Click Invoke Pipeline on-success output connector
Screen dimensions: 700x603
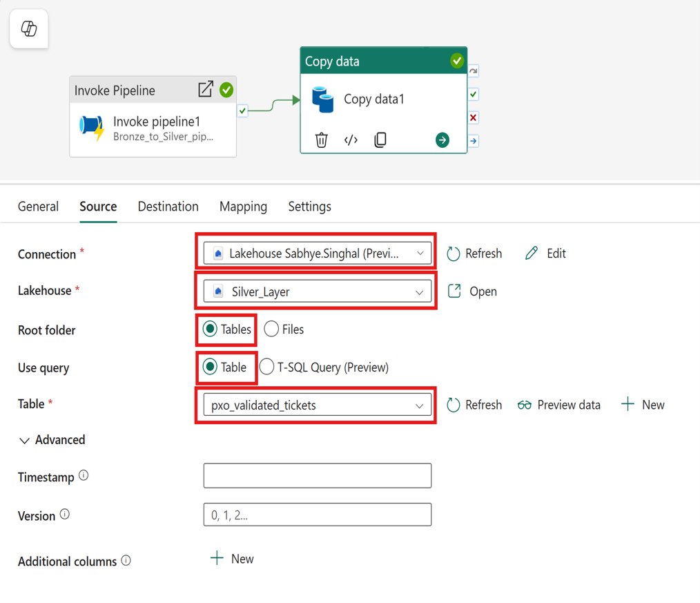point(242,111)
